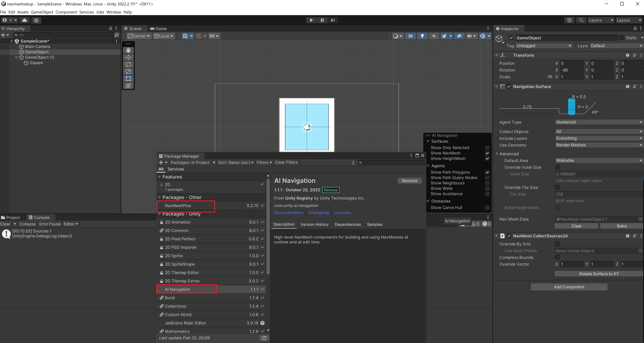Lock the Hierarchy panel
Screen dimensions: 644x343
[110, 28]
